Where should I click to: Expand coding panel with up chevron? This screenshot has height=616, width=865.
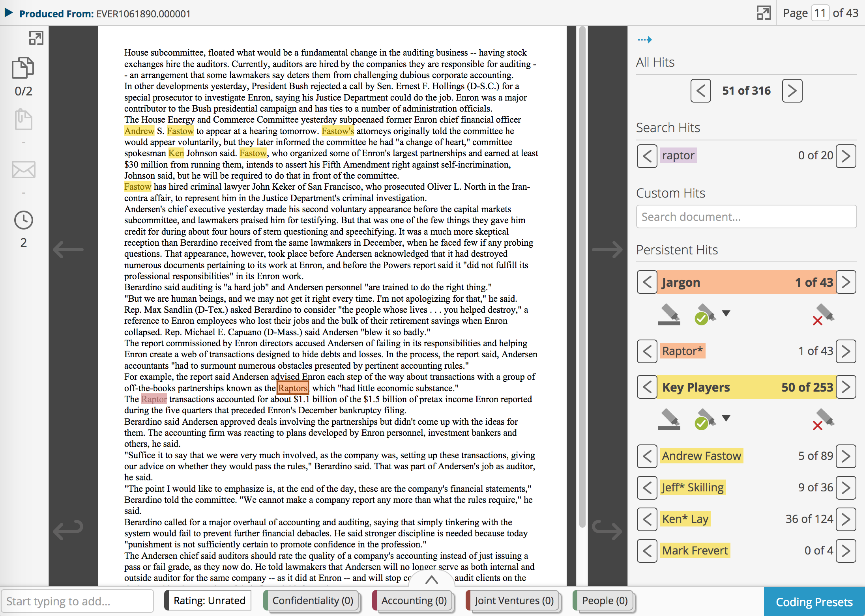click(432, 579)
